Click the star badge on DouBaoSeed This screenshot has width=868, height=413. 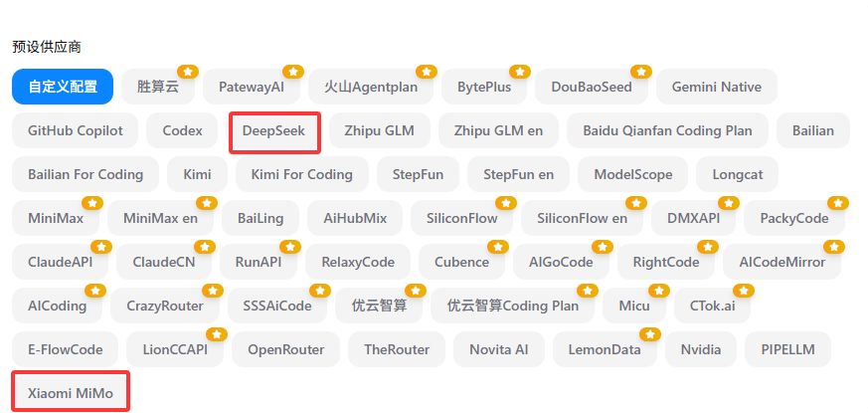pyautogui.click(x=641, y=72)
